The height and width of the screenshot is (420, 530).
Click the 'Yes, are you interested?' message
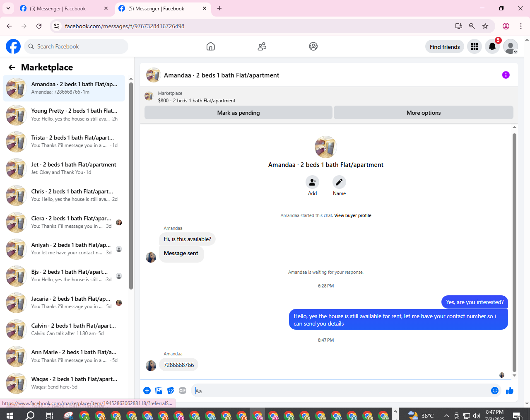pyautogui.click(x=475, y=302)
